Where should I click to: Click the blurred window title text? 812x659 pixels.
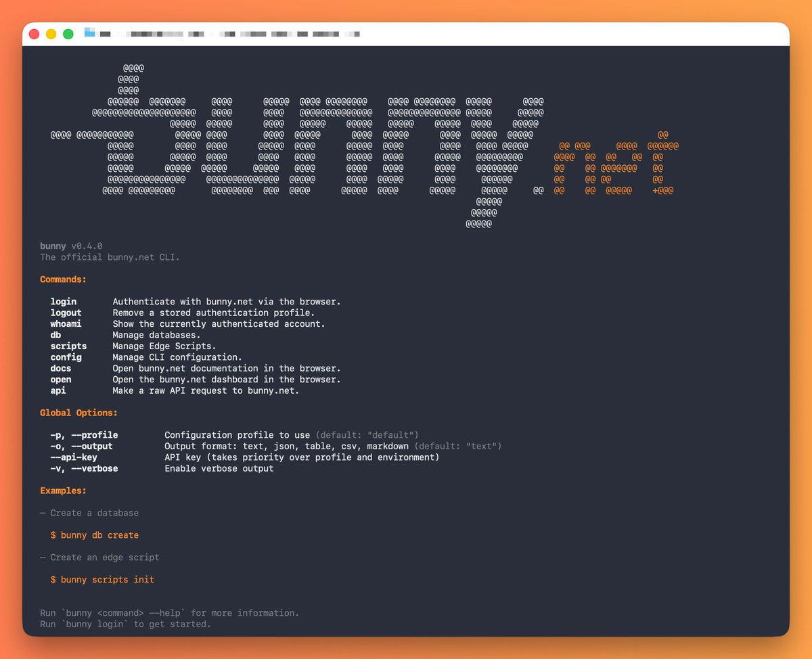tap(230, 33)
